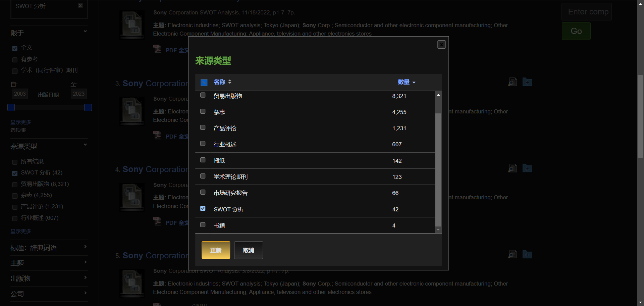Sort by 数量 column

pyautogui.click(x=407, y=82)
